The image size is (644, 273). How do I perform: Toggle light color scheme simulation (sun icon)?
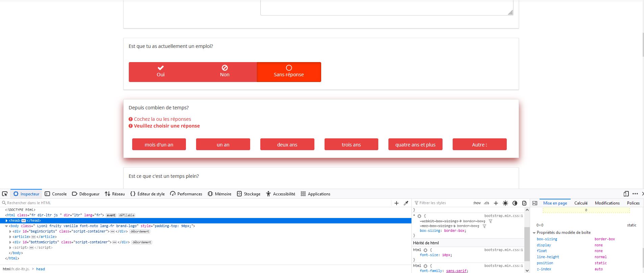pyautogui.click(x=505, y=203)
